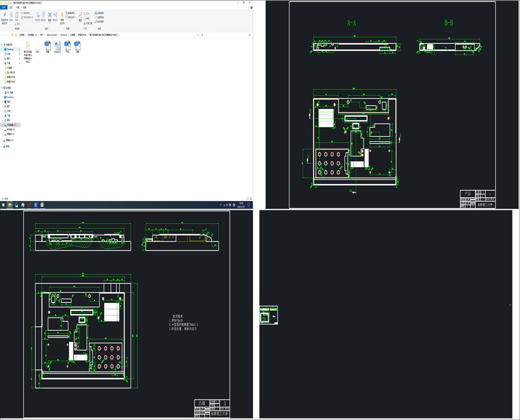Open the 凸模 DWG file
The image size is (520, 420).
[x=77, y=47]
